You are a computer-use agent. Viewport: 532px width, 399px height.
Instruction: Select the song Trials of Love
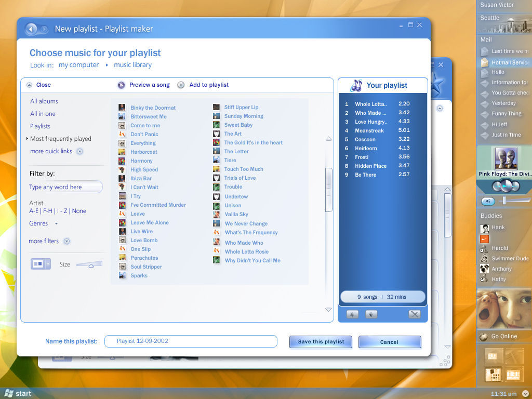pyautogui.click(x=240, y=178)
